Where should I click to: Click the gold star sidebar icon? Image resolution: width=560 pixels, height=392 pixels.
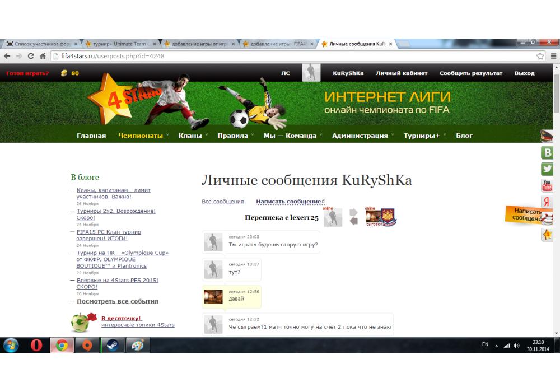pyautogui.click(x=547, y=235)
